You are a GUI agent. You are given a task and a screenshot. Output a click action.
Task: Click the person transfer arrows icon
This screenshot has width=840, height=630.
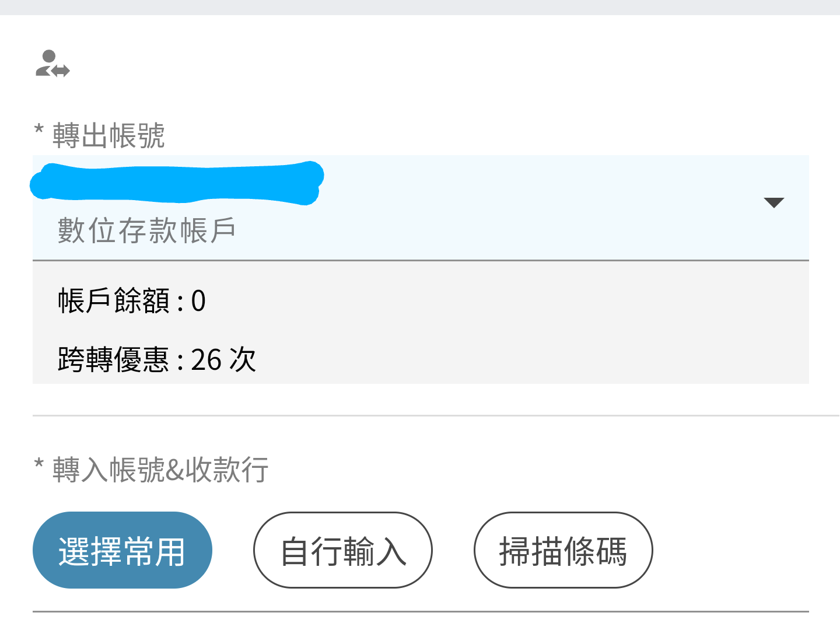52,64
